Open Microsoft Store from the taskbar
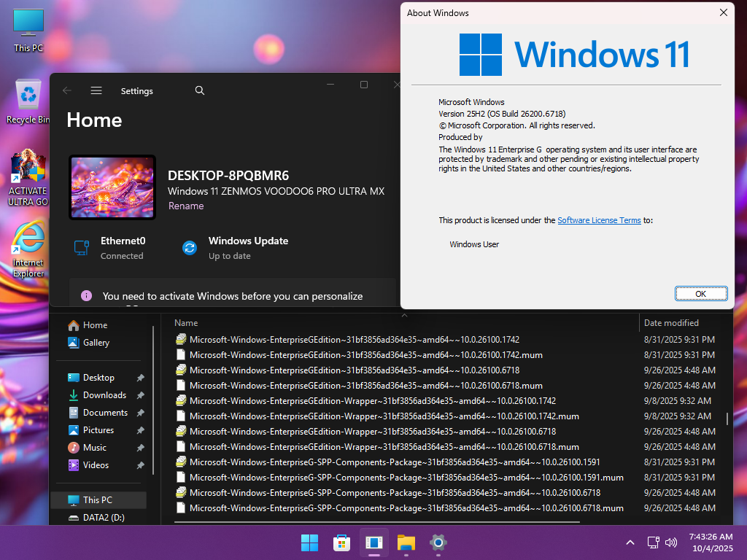Image resolution: width=747 pixels, height=560 pixels. click(341, 542)
